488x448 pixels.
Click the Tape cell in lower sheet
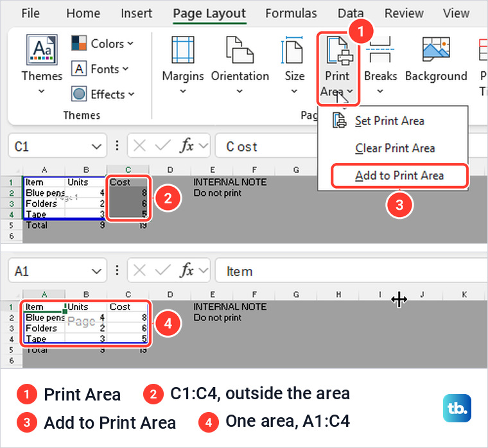pyautogui.click(x=44, y=338)
